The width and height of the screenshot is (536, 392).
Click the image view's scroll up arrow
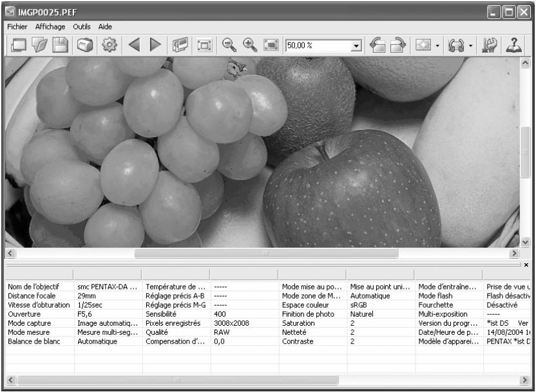point(525,62)
